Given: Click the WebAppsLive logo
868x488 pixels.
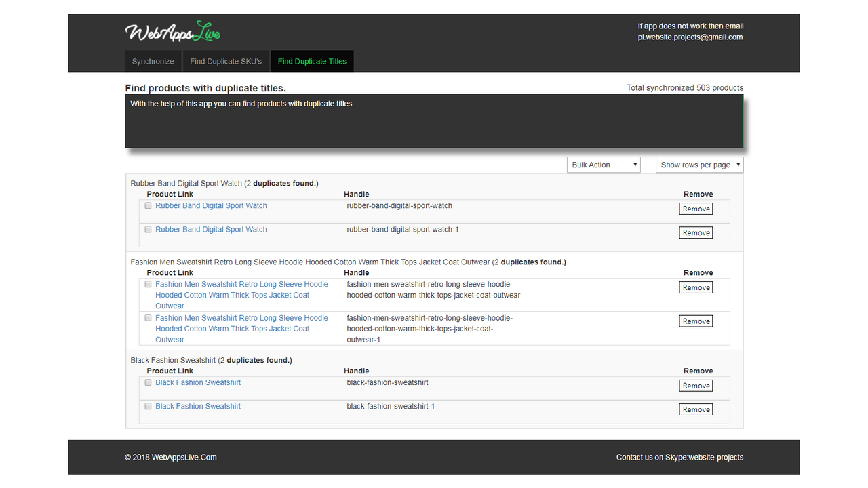Looking at the screenshot, I should click(x=173, y=32).
